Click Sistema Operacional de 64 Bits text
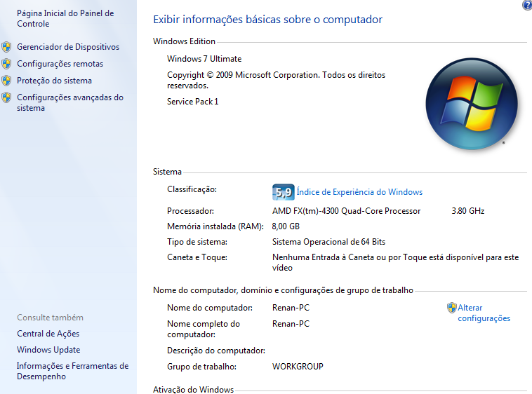 pos(328,242)
